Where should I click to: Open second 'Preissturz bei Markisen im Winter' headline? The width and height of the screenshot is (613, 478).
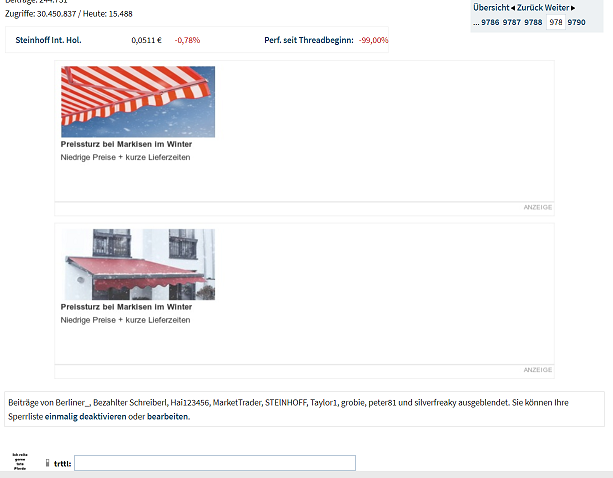point(126,307)
